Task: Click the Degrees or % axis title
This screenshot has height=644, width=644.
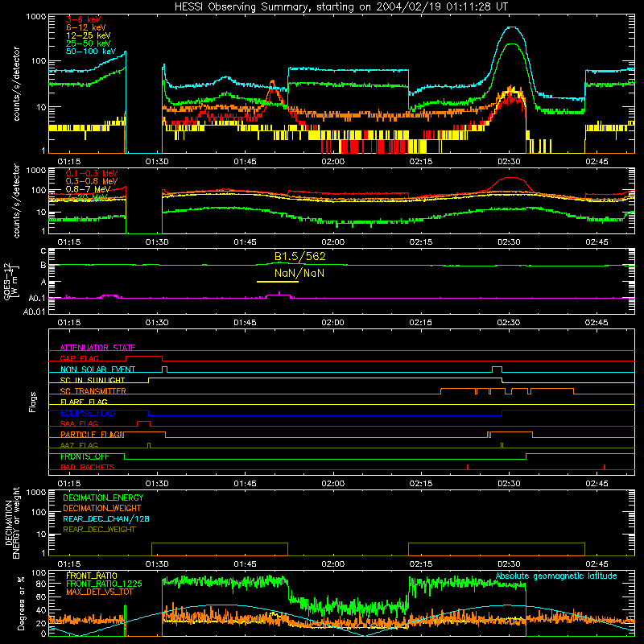Action: point(21,603)
